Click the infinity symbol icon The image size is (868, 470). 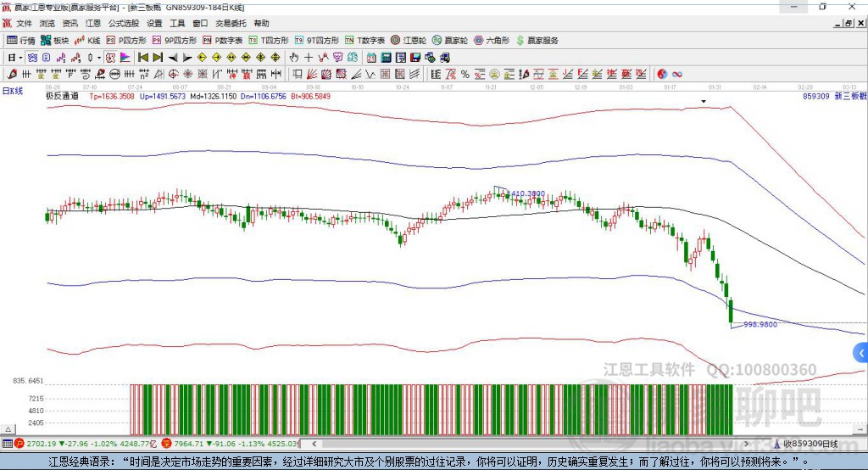tap(678, 75)
